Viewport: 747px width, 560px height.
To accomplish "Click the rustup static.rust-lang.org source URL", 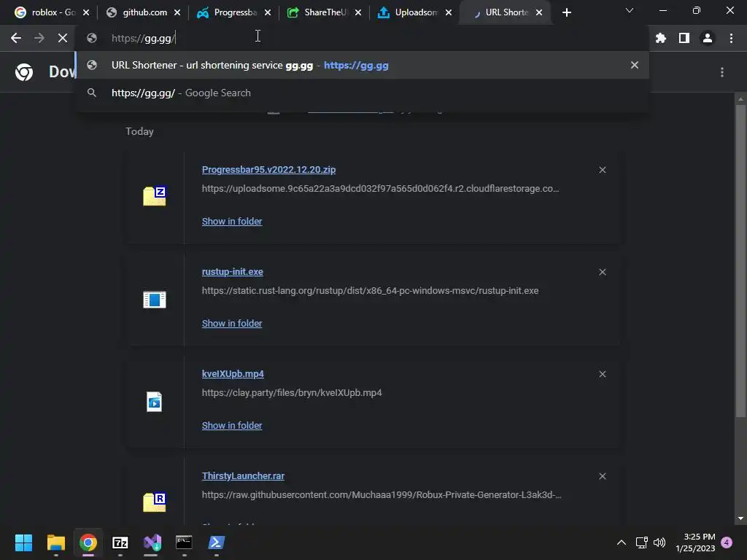I will pos(370,290).
